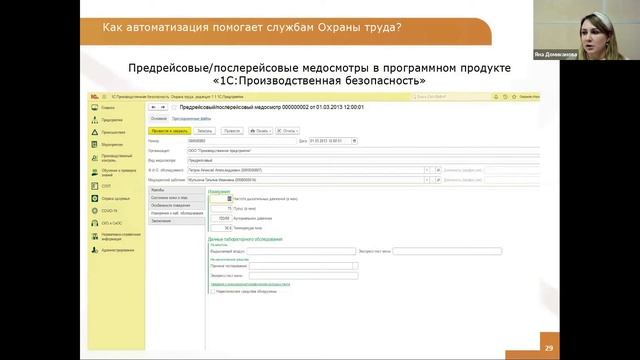The height and width of the screenshot is (360, 640).
Task: Open the СОУТ sidebar icon
Action: point(95,186)
